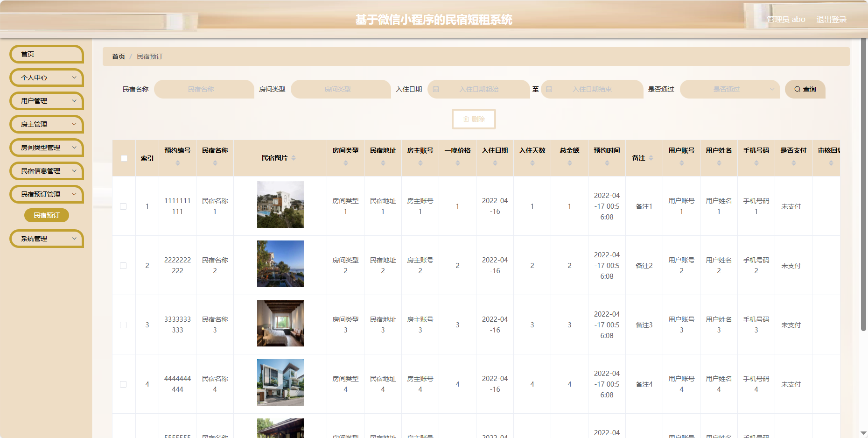
Task: Check the row 3 checkbox for 3333333333
Action: click(123, 325)
